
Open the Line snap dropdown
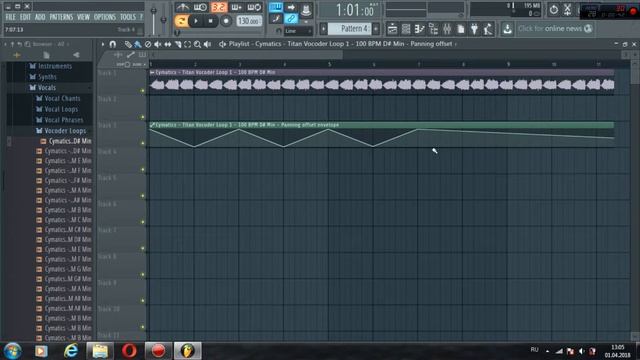[298, 31]
